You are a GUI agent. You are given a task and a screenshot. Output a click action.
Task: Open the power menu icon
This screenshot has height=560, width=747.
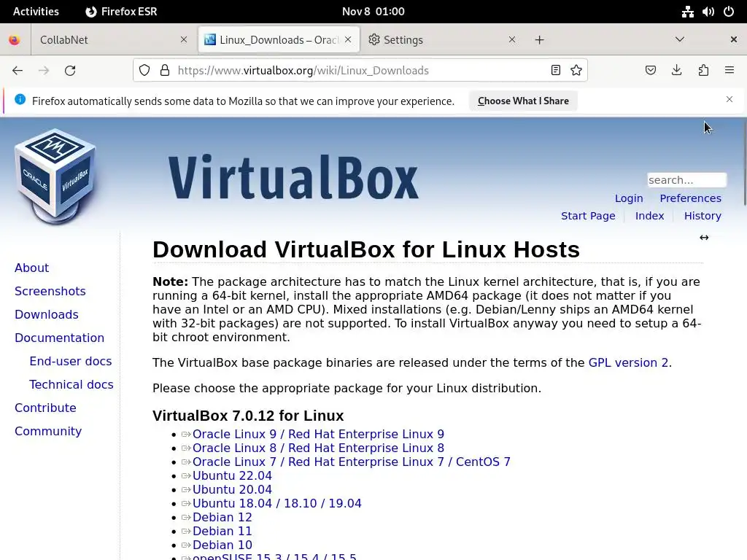(729, 12)
